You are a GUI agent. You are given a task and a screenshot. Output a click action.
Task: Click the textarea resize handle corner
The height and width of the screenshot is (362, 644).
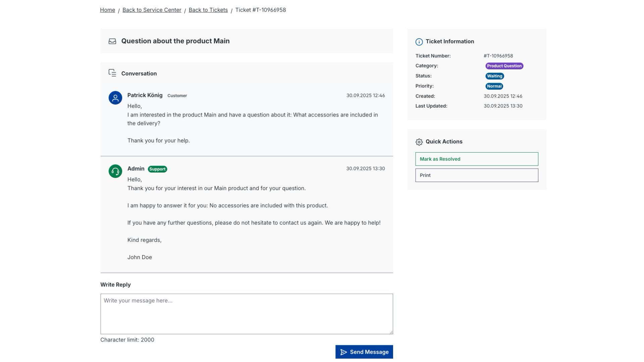pos(391,332)
